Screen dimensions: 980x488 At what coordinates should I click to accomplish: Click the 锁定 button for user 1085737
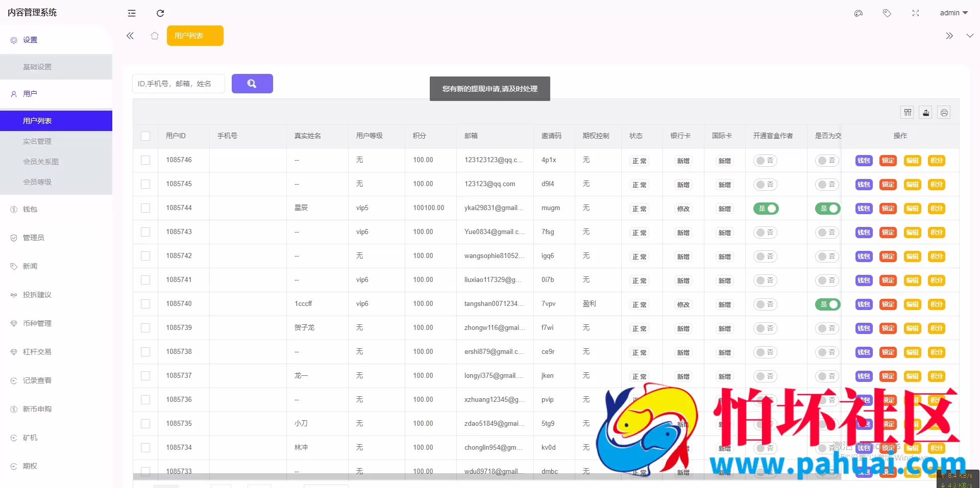[888, 376]
